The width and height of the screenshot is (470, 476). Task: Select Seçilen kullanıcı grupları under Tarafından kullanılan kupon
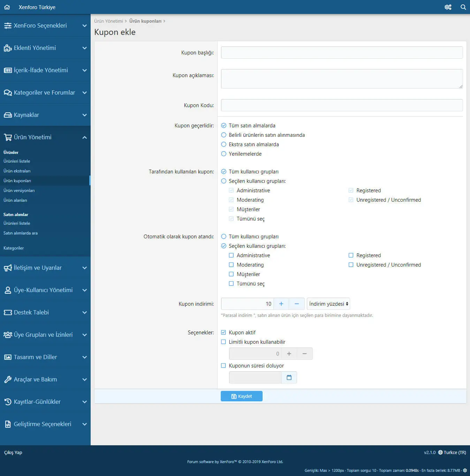pyautogui.click(x=224, y=181)
